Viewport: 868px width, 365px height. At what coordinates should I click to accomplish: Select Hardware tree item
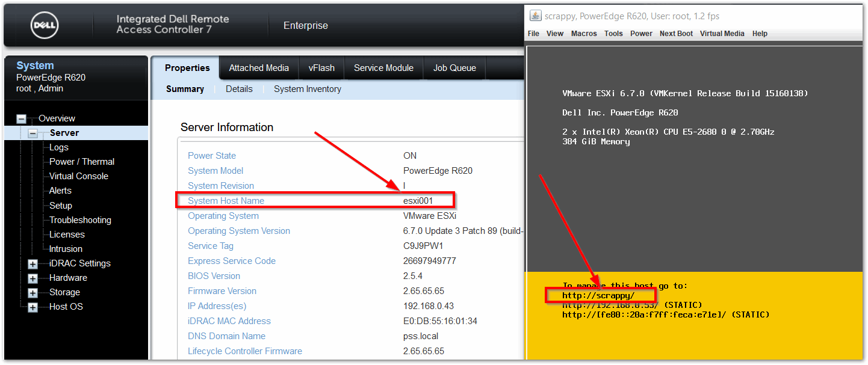[68, 278]
